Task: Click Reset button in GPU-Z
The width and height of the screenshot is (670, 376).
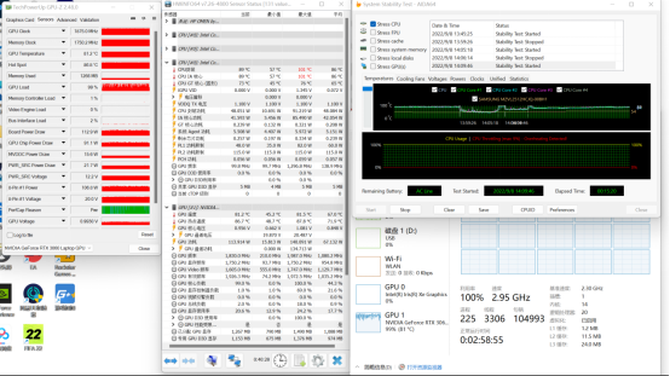Action: [x=147, y=235]
